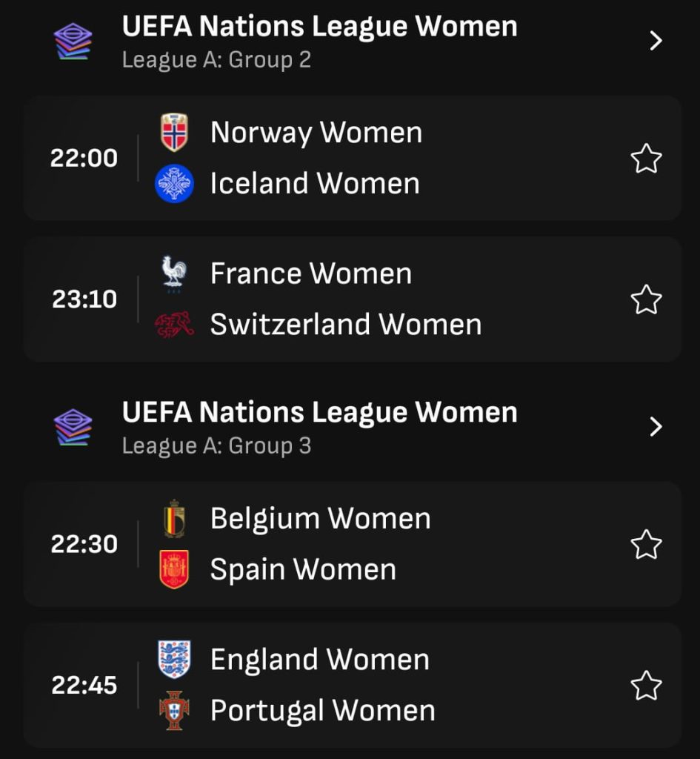Click the Iceland Women blue crest
This screenshot has height=759, width=700.
[174, 184]
